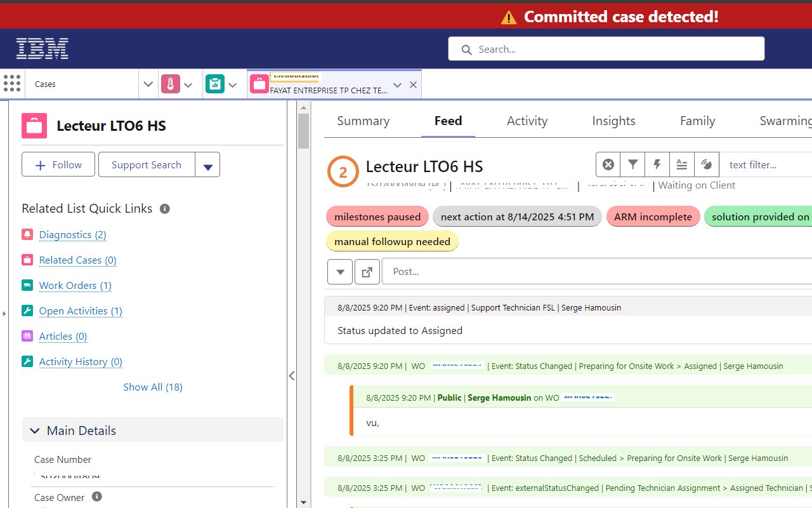Click the Support Search button
Viewport: 812px width, 508px height.
147,164
